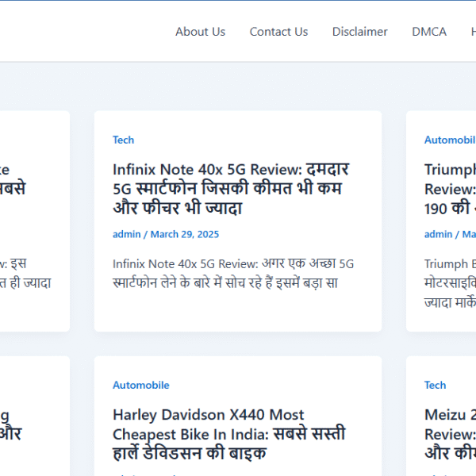Click admin author link under Triumph article
The image size is (476, 476).
point(439,234)
